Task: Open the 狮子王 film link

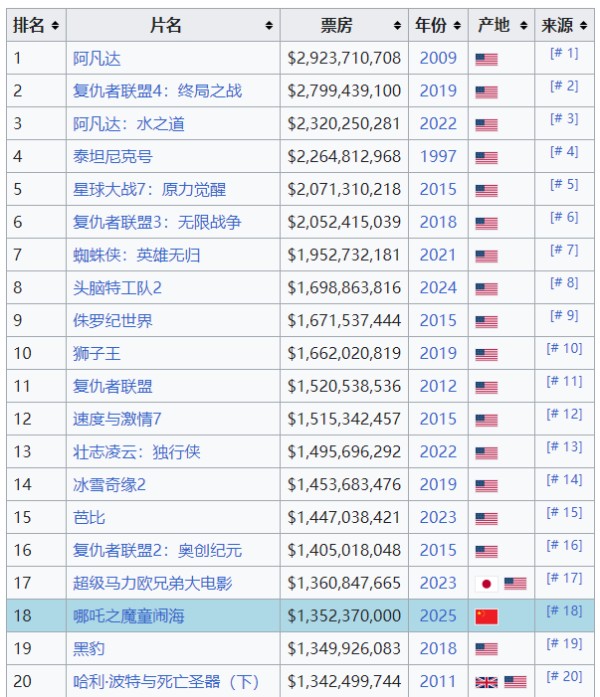Action: [96, 353]
